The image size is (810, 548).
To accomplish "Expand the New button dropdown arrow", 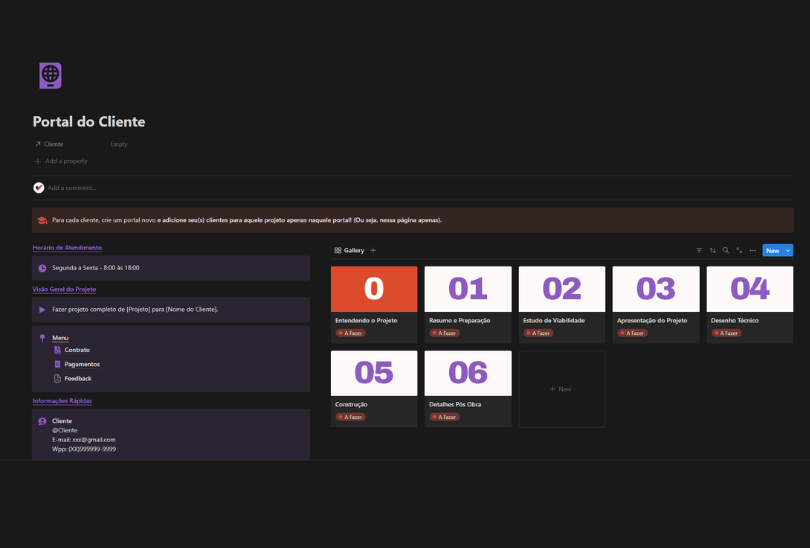I will [x=788, y=250].
